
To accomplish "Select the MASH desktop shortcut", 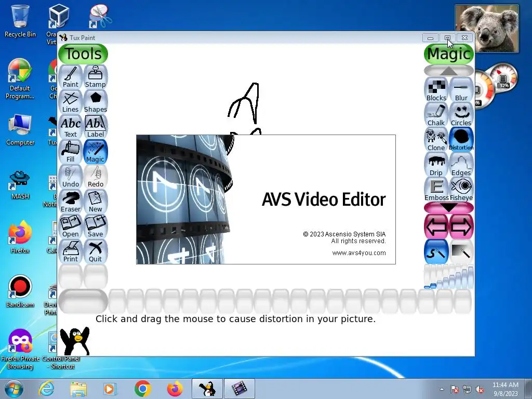I will coord(20,185).
